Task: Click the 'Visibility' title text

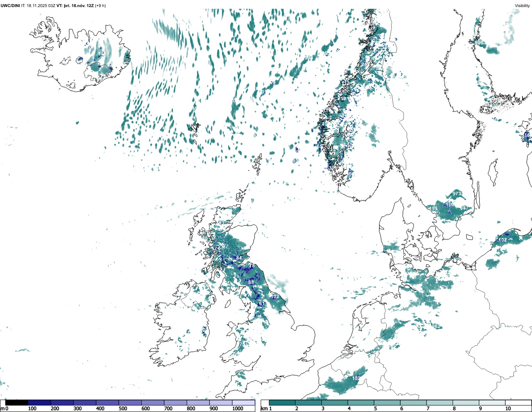Action: 522,6
